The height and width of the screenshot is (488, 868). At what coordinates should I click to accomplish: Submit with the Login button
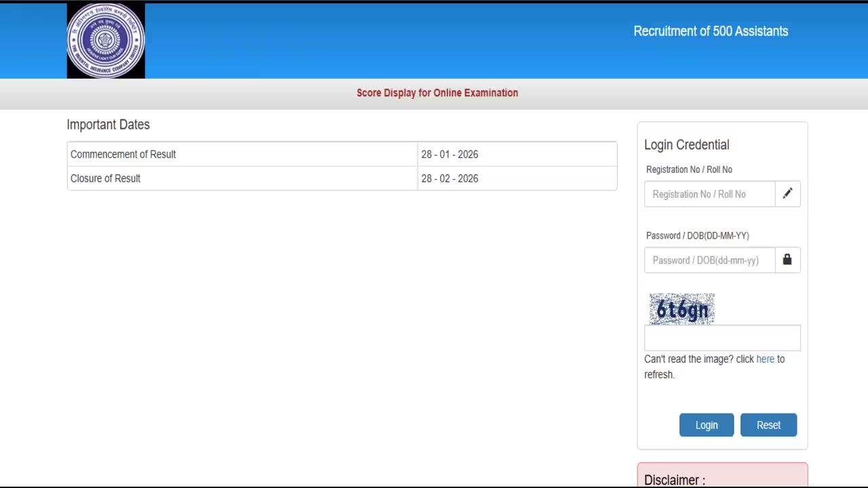[x=706, y=425]
